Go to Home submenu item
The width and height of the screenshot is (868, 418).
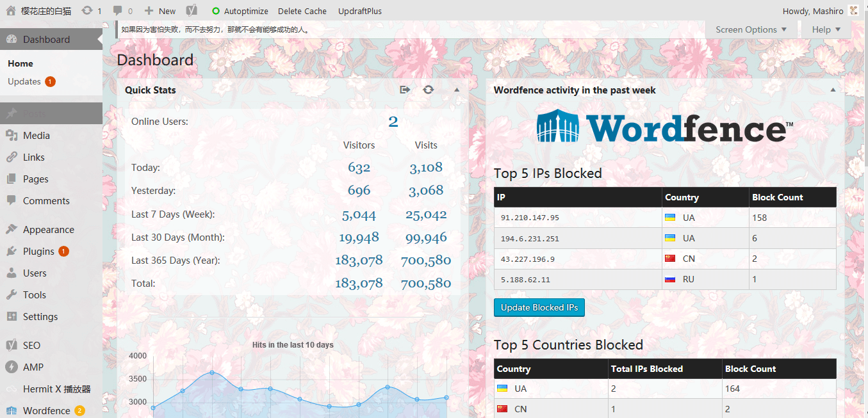20,63
